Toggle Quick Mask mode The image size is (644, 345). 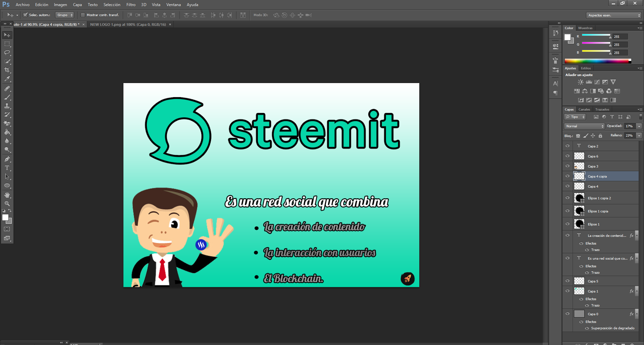(x=7, y=229)
